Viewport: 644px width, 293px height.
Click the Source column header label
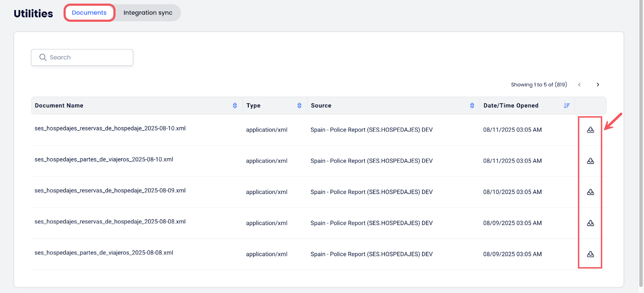pyautogui.click(x=321, y=105)
